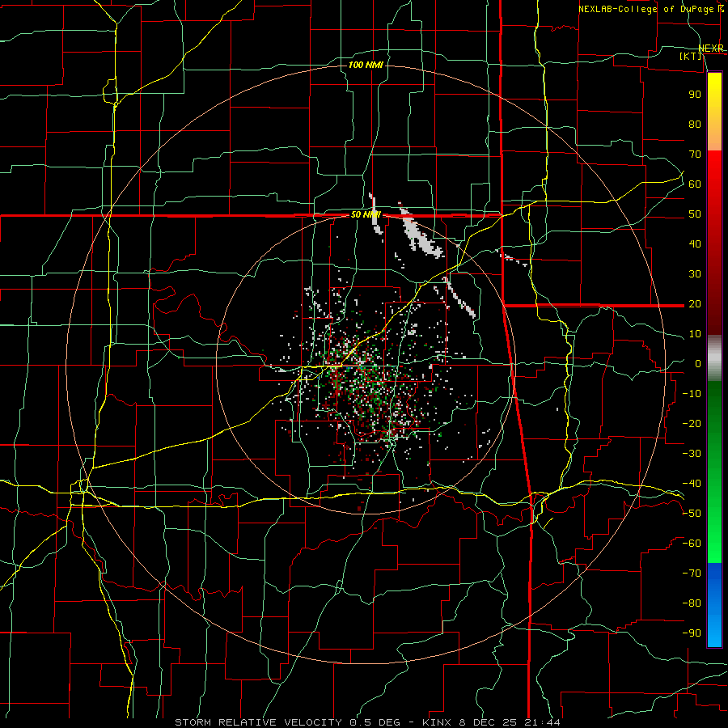Click the [KT] units label above color bar
The width and height of the screenshot is (728, 728).
pos(690,56)
